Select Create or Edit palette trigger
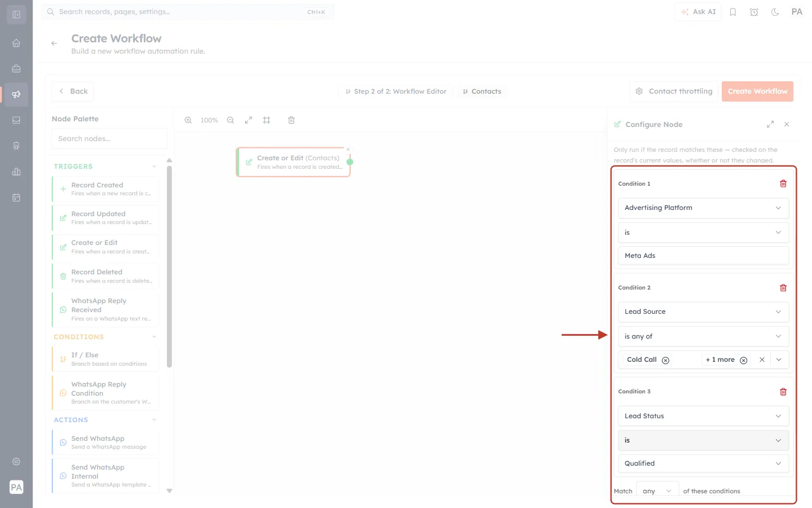812x508 pixels. 105,247
